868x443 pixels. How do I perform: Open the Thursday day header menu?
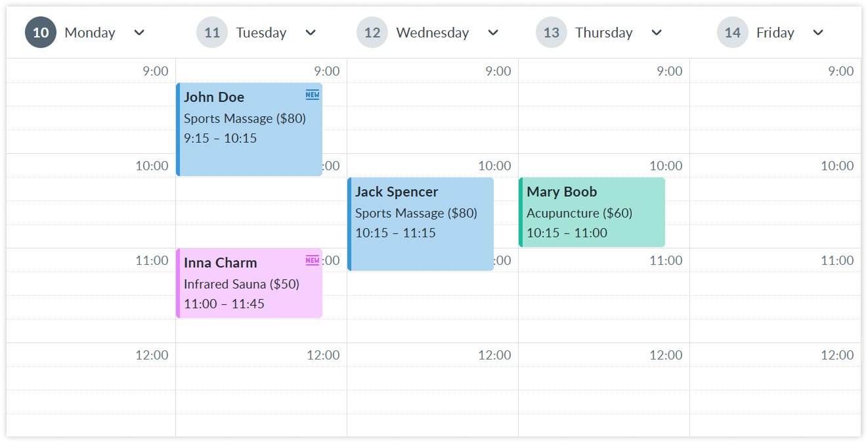tap(657, 32)
